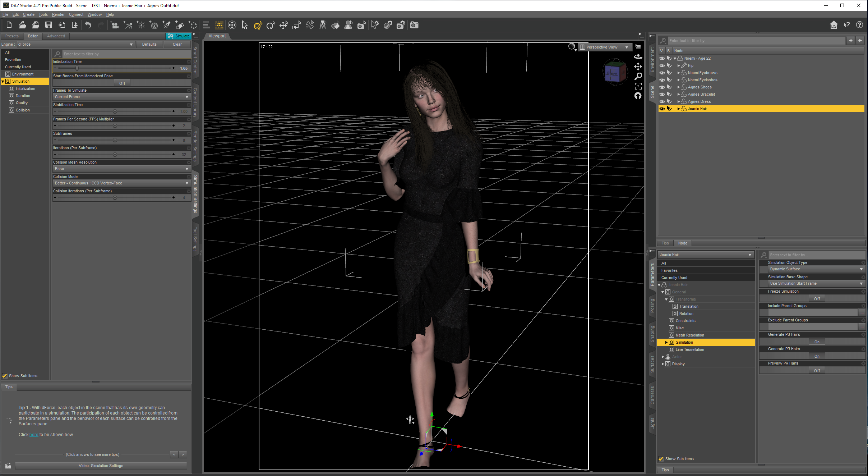
Task: Toggle visibility of Jeanie Hair node
Action: 662,109
